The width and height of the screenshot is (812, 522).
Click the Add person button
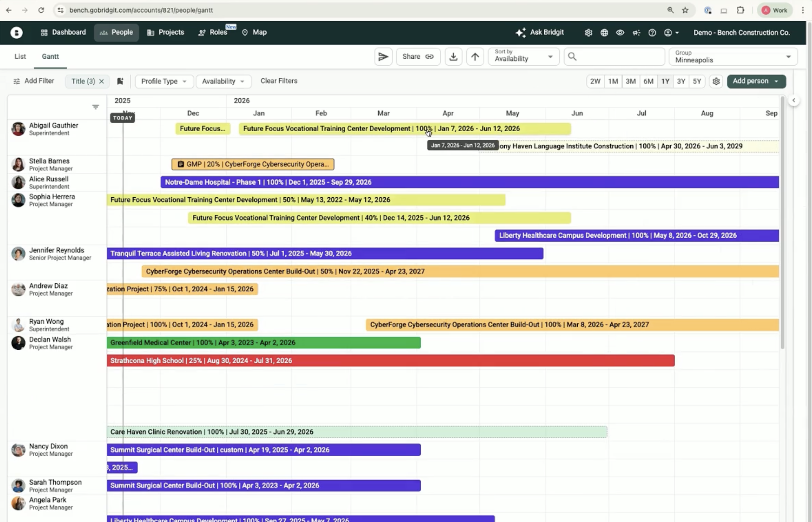750,81
